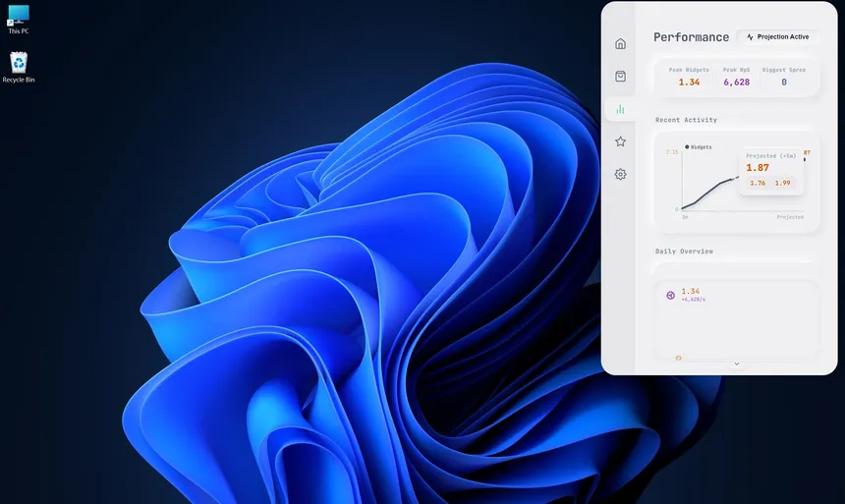Image resolution: width=845 pixels, height=504 pixels.
Task: Toggle the Projection Active button
Action: pyautogui.click(x=777, y=37)
